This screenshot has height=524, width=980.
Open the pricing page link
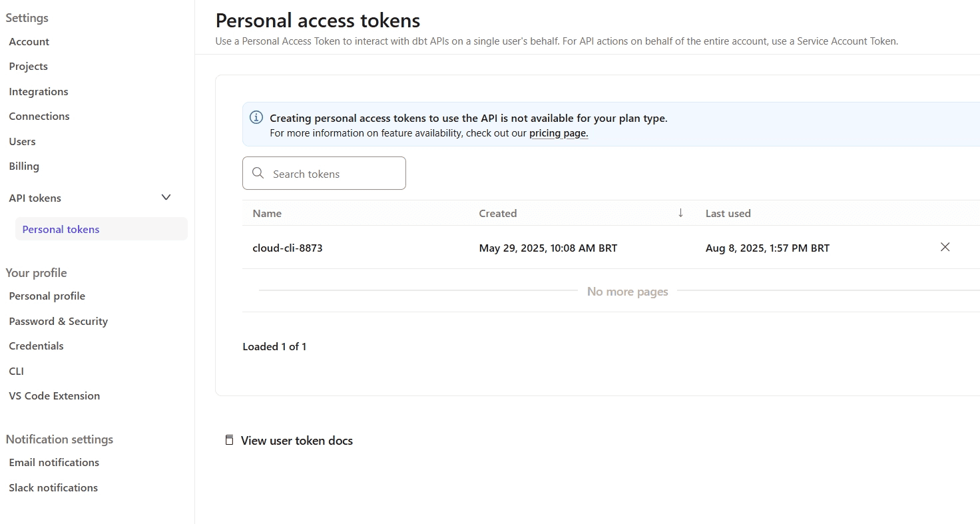coord(559,133)
